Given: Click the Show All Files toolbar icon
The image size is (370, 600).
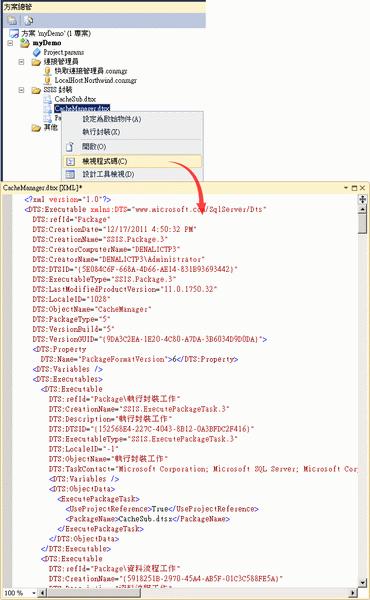Looking at the screenshot, I should tap(28, 20).
